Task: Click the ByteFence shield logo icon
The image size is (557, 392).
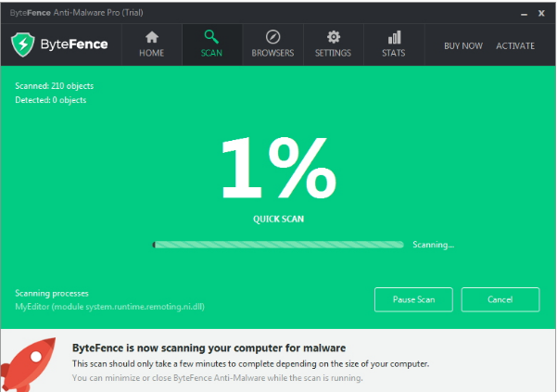Action: point(23,44)
